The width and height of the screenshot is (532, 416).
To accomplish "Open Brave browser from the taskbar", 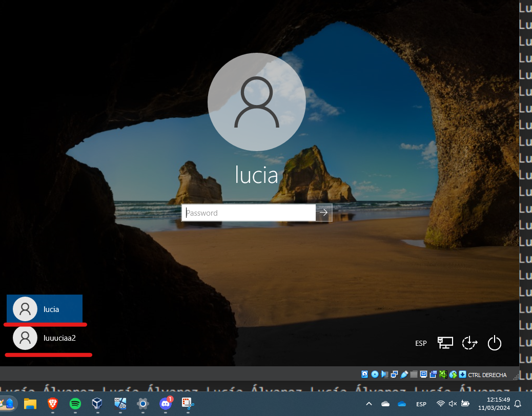I will pyautogui.click(x=52, y=404).
